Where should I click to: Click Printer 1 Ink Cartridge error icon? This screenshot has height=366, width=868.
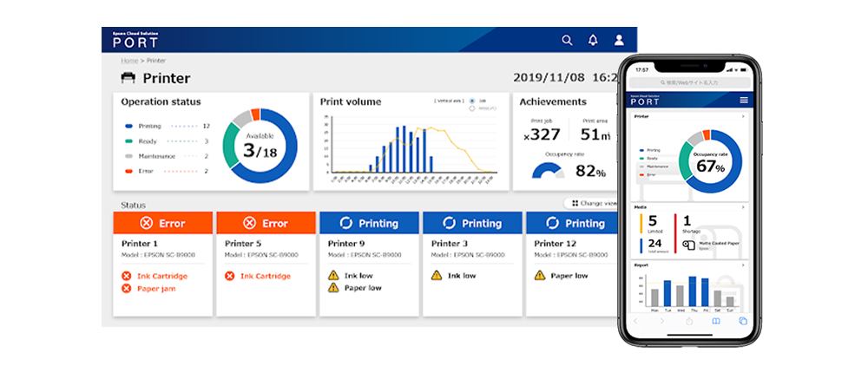click(127, 276)
